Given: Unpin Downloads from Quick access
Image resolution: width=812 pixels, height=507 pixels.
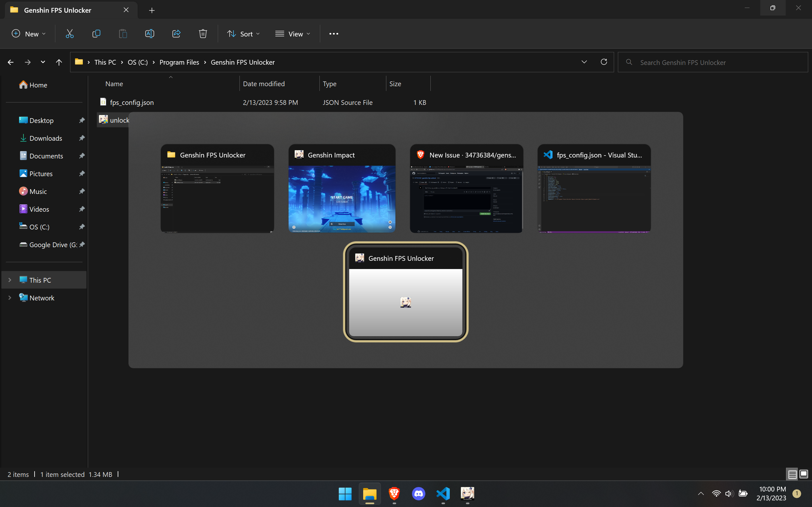Looking at the screenshot, I should click(x=82, y=138).
